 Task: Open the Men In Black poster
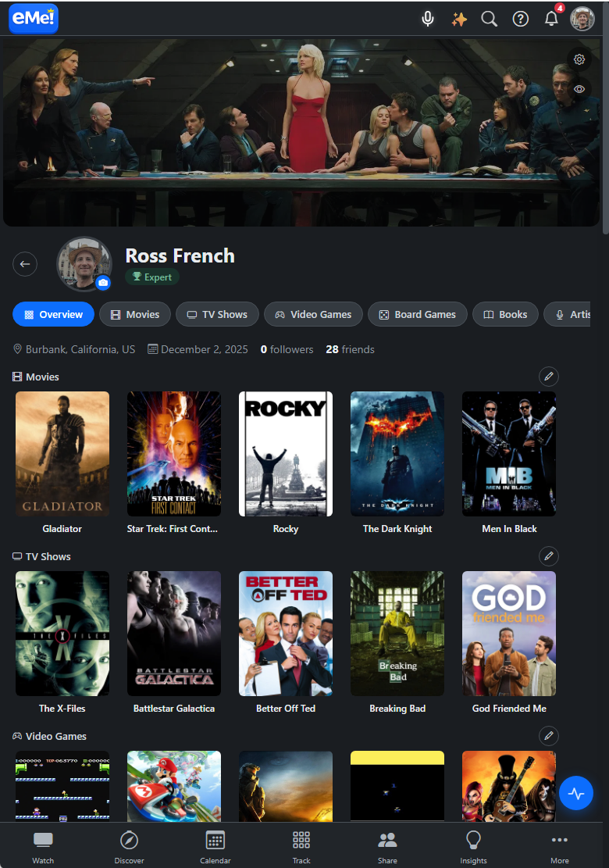tap(509, 454)
